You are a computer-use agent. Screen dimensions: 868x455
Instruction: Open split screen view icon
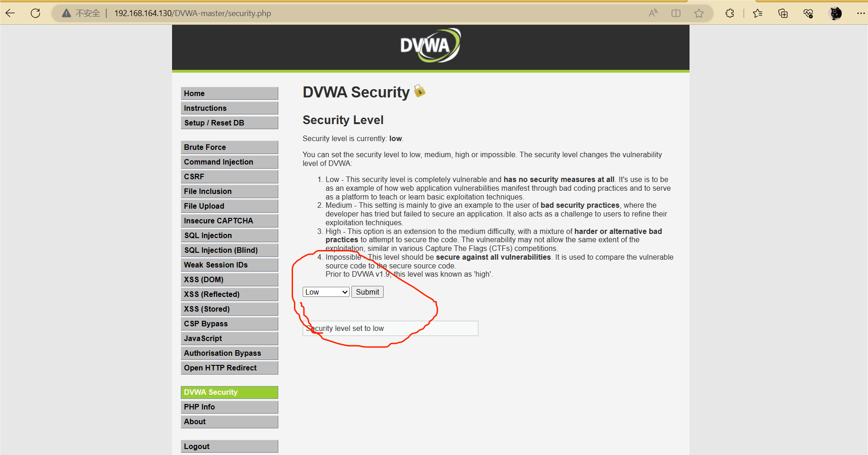point(676,13)
